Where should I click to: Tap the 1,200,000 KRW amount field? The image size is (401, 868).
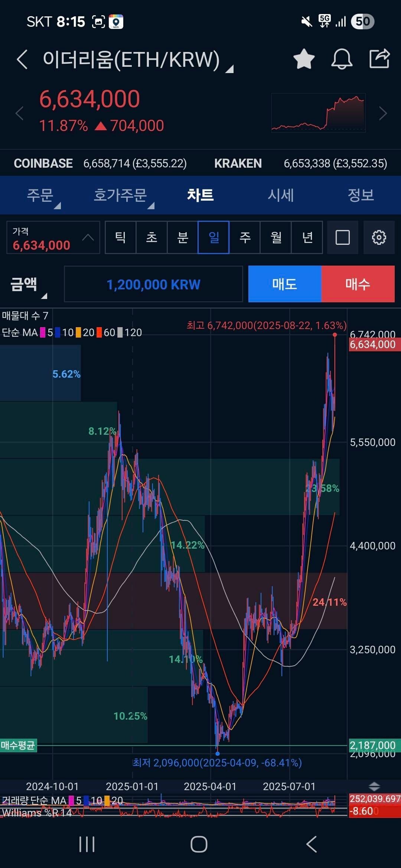pos(153,285)
